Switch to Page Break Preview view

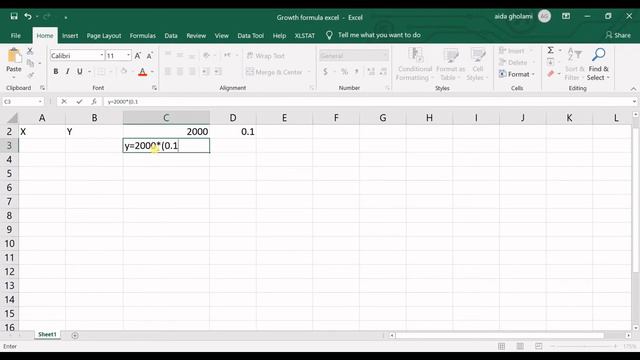[x=538, y=346]
